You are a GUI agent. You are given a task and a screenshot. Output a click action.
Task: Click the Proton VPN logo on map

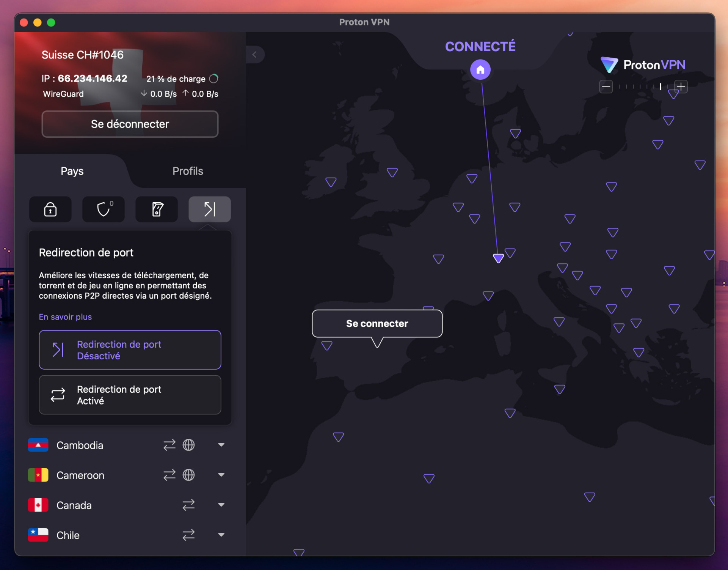643,65
